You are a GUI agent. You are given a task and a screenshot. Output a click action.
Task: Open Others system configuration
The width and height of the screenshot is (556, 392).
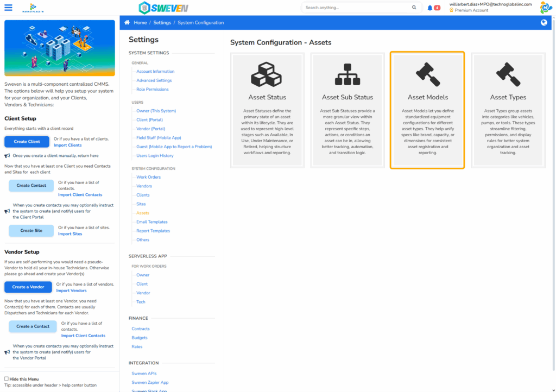tap(143, 239)
